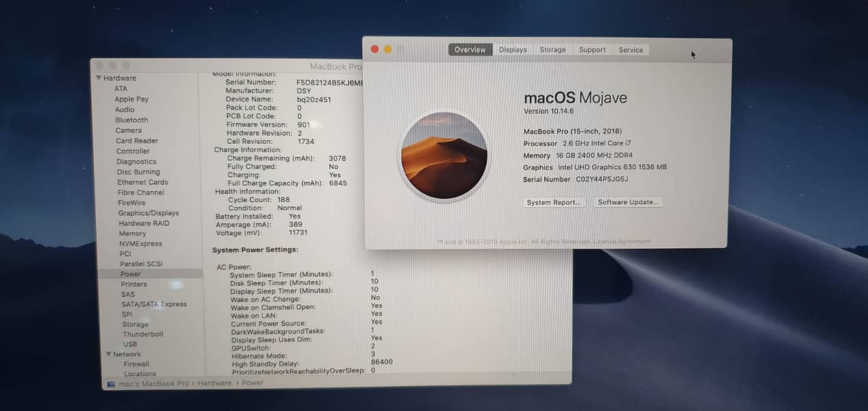This screenshot has height=411, width=868.
Task: Select Bluetooth in the hardware list
Action: (131, 120)
